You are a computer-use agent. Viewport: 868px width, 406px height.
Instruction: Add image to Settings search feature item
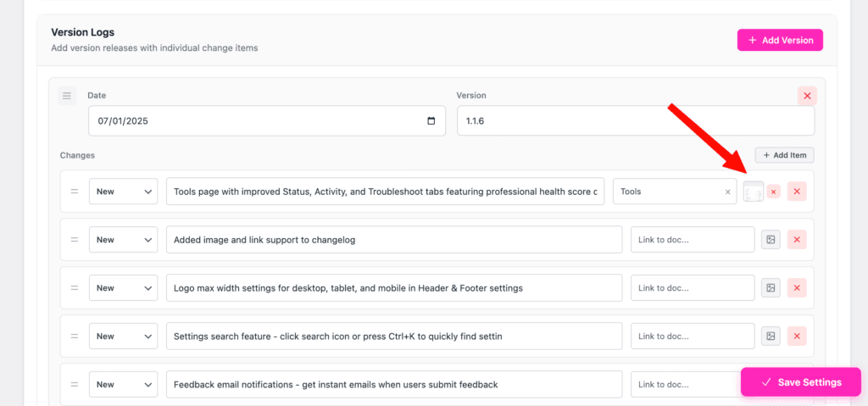[771, 336]
